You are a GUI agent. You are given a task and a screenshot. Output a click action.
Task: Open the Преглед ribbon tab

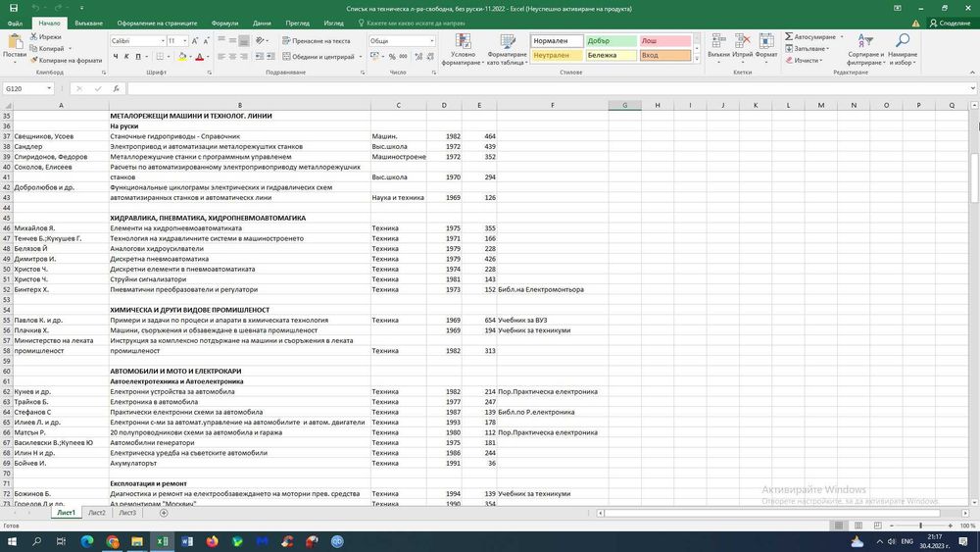coord(298,24)
